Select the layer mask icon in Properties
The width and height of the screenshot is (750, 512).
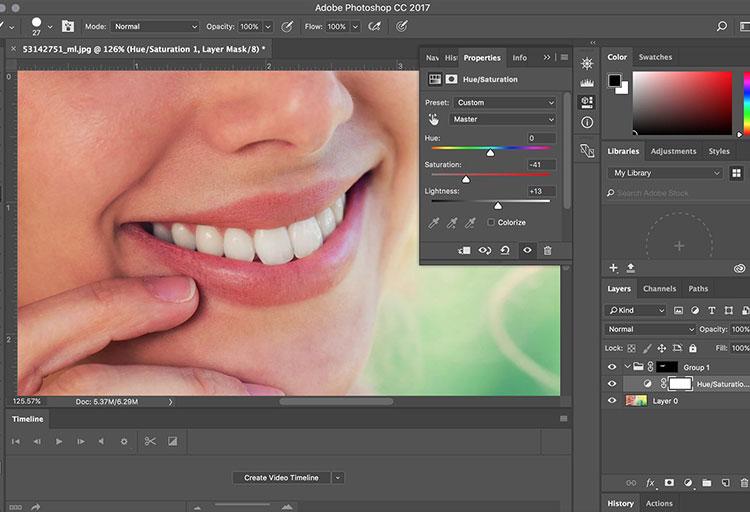point(451,79)
